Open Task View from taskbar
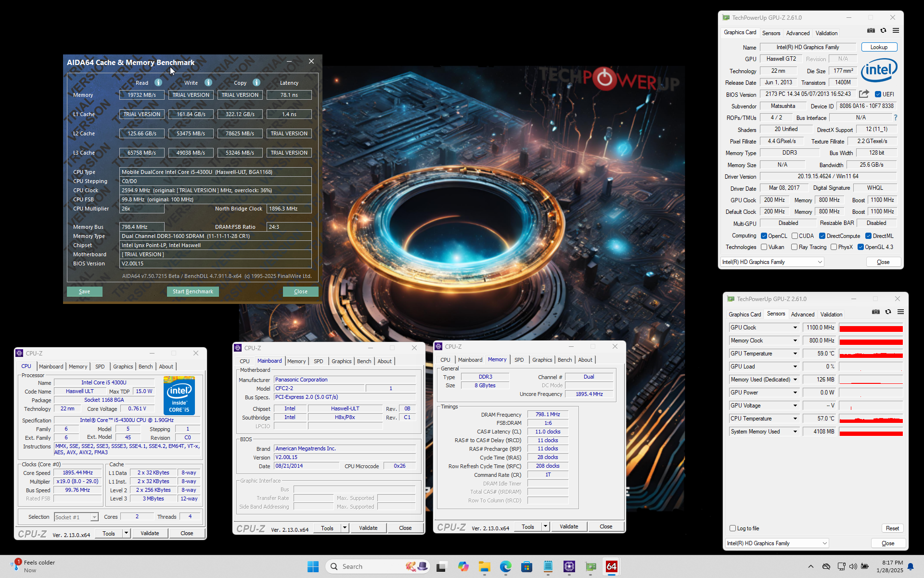 [441, 566]
